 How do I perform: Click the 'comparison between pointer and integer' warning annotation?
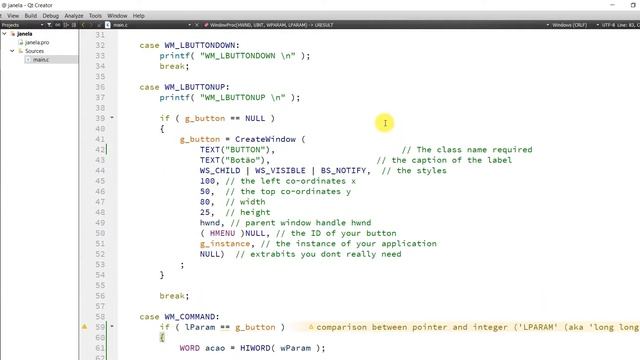click(x=473, y=327)
